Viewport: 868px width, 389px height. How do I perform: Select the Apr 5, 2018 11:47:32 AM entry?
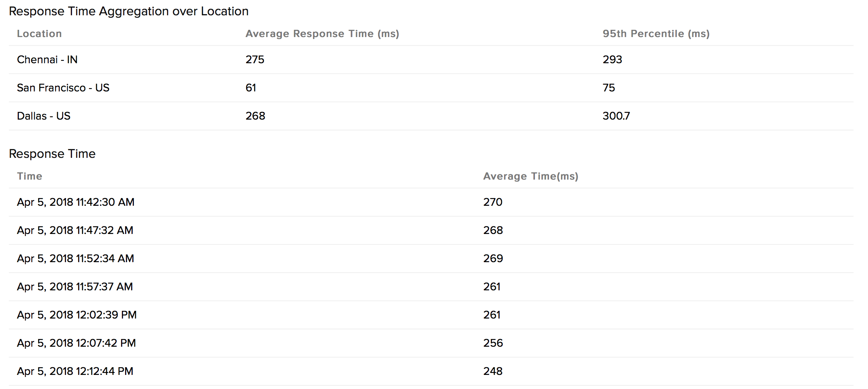click(75, 230)
